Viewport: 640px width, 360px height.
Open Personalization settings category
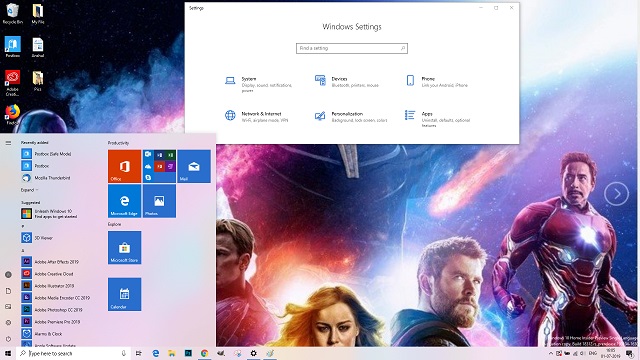[351, 116]
